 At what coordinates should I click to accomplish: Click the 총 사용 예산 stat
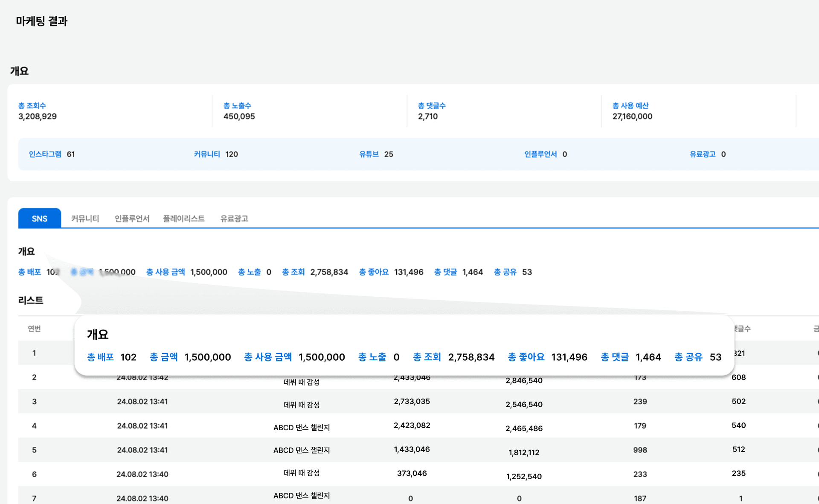pos(632,111)
